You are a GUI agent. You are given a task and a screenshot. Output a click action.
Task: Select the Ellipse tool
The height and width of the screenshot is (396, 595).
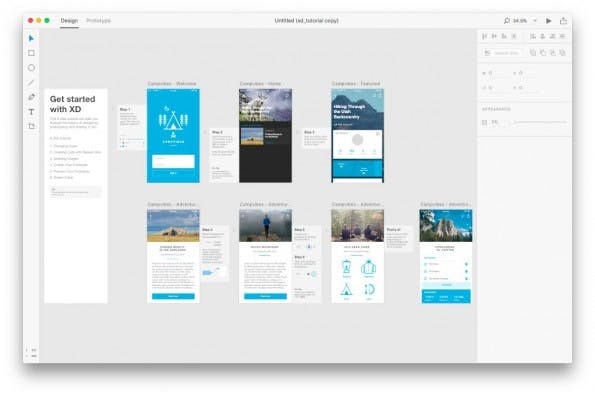click(31, 68)
